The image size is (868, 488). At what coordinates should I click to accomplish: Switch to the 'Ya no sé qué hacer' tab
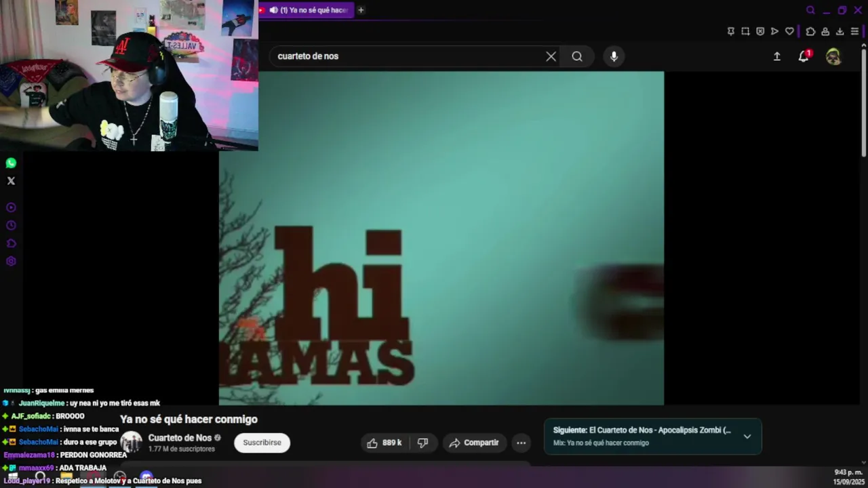tap(309, 10)
